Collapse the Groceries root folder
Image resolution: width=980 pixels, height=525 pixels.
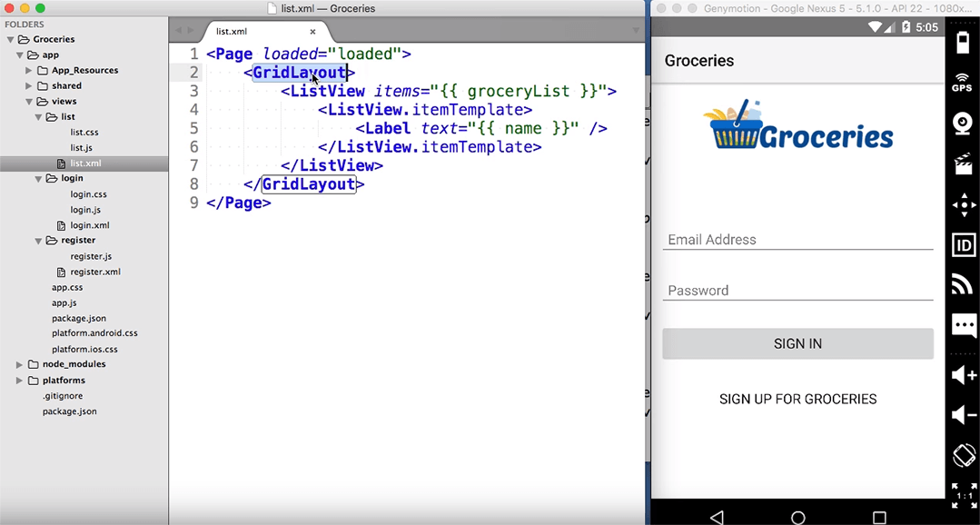[x=10, y=39]
